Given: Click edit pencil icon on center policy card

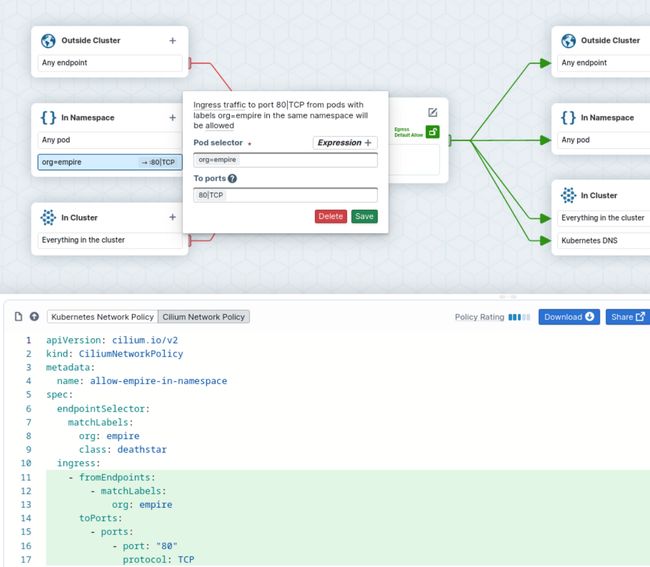Looking at the screenshot, I should click(x=432, y=112).
